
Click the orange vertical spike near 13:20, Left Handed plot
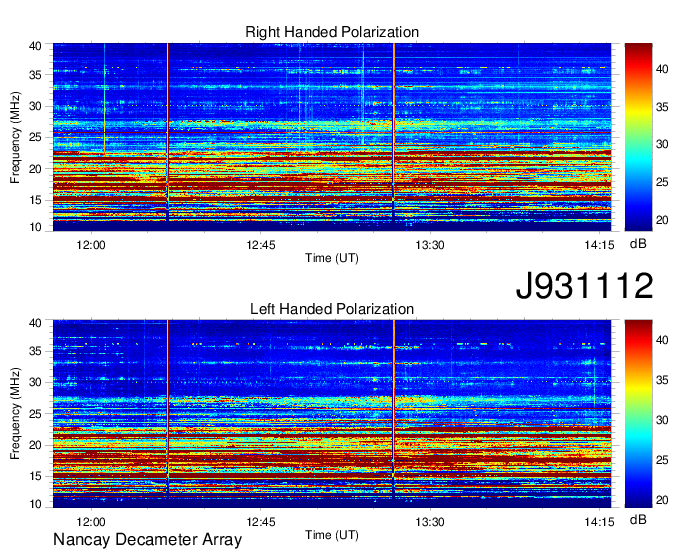[x=394, y=408]
